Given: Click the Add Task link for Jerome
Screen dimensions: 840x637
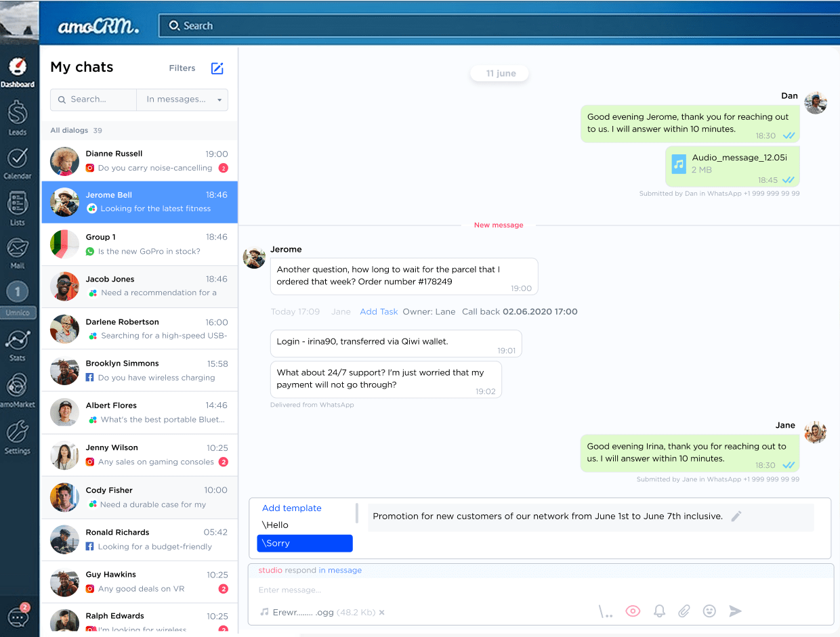Looking at the screenshot, I should tap(379, 311).
